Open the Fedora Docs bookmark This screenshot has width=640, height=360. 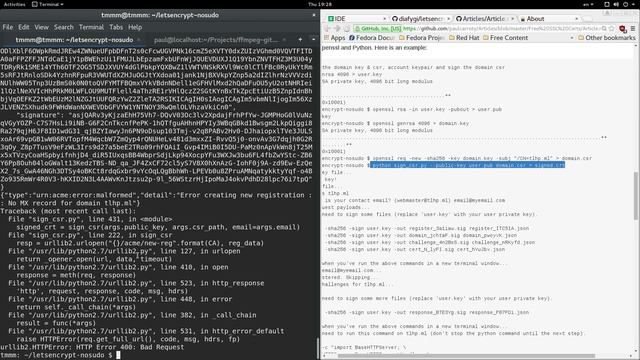coord(371,38)
